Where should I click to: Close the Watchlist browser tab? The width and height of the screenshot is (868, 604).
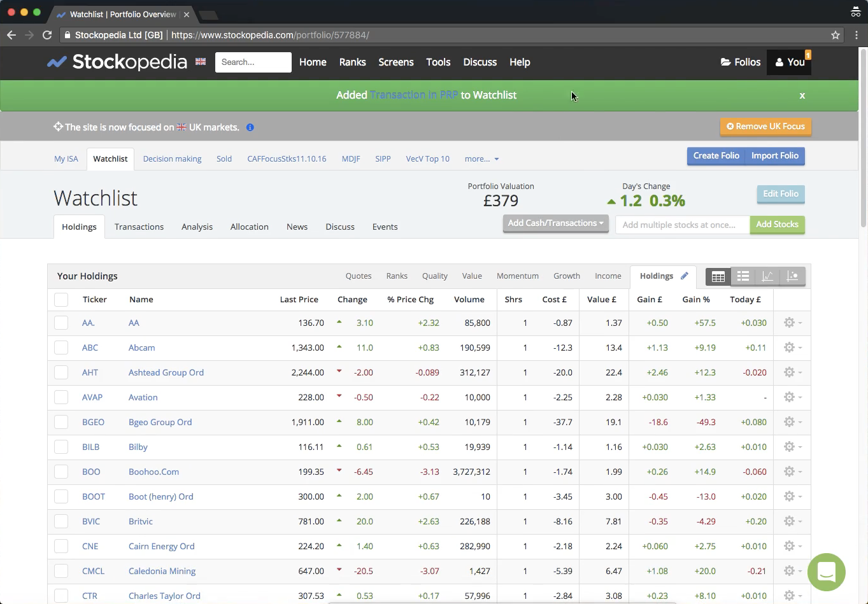click(x=187, y=14)
